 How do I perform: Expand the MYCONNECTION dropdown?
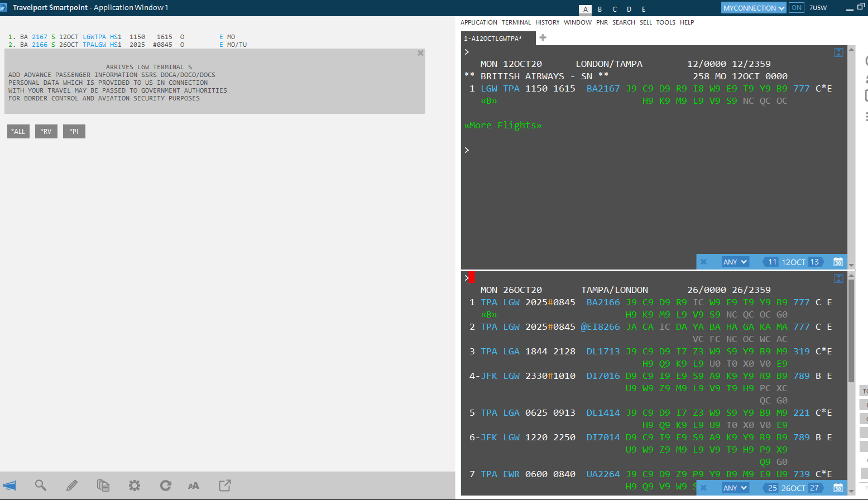point(754,8)
